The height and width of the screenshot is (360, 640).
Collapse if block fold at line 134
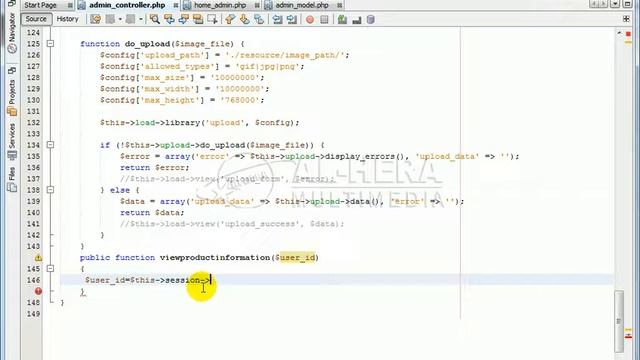50,144
